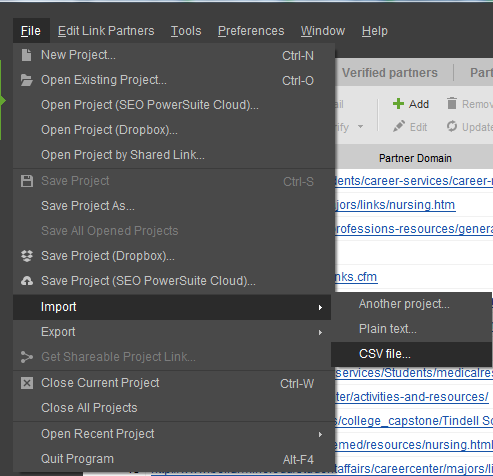The width and height of the screenshot is (493, 476).
Task: Select Save Project As... entry
Action: point(173,206)
